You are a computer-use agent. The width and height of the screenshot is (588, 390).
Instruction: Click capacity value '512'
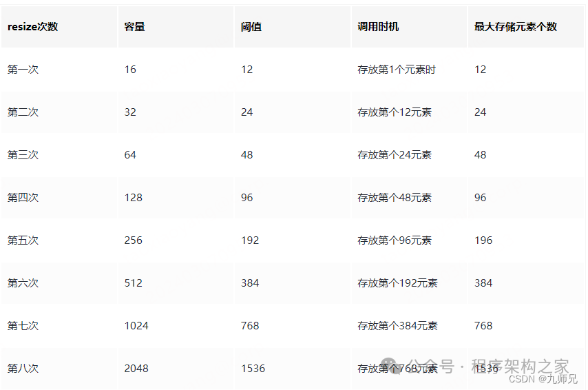(x=133, y=283)
